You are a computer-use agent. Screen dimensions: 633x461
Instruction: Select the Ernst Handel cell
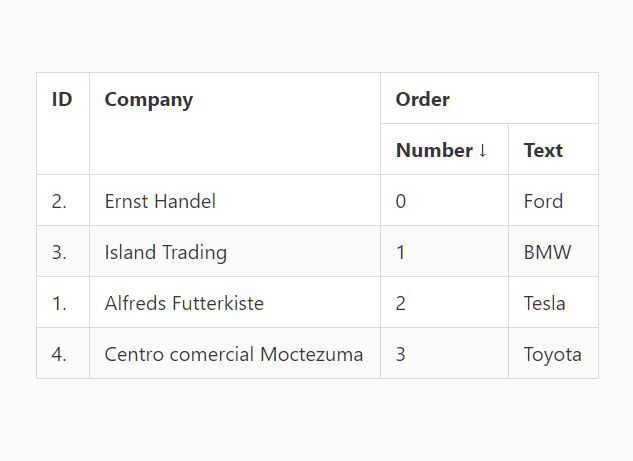160,201
